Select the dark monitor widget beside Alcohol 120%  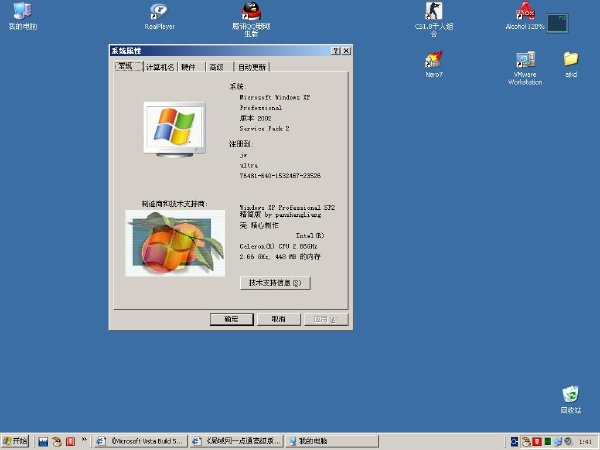pos(558,23)
